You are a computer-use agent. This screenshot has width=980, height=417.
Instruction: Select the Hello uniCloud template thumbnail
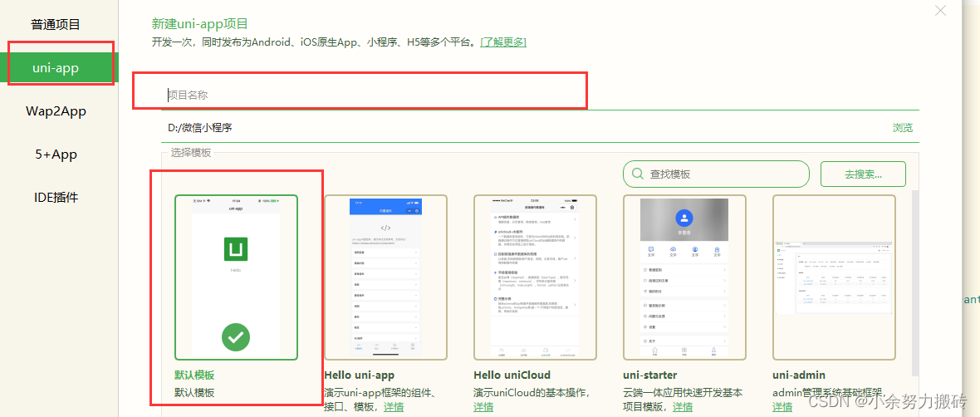(x=535, y=277)
